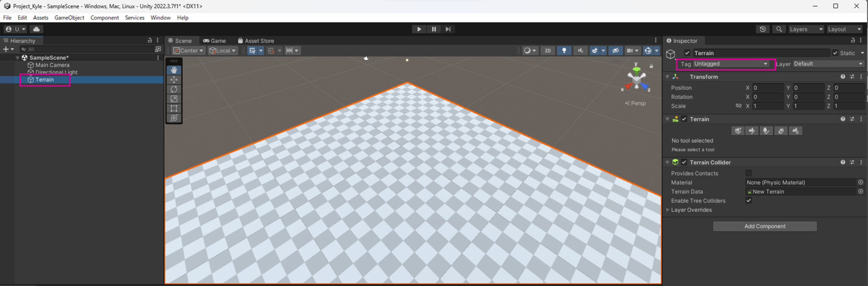Select the Rotate tool
This screenshot has width=868, height=286.
(174, 89)
